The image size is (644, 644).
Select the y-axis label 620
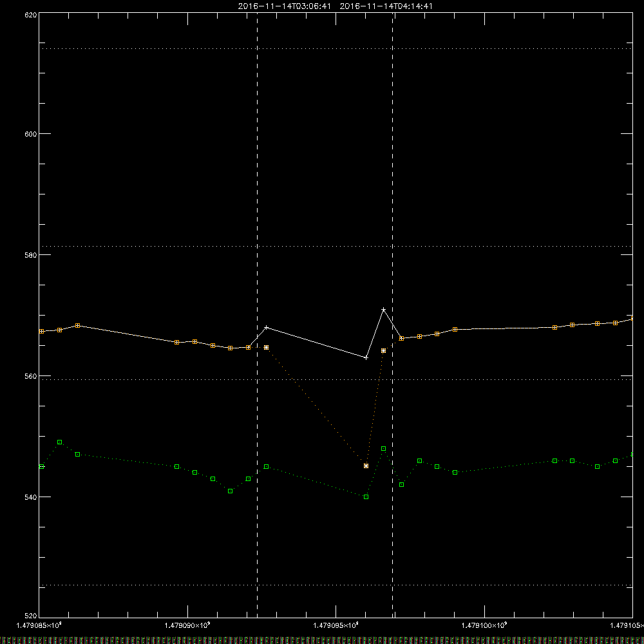[x=31, y=15]
